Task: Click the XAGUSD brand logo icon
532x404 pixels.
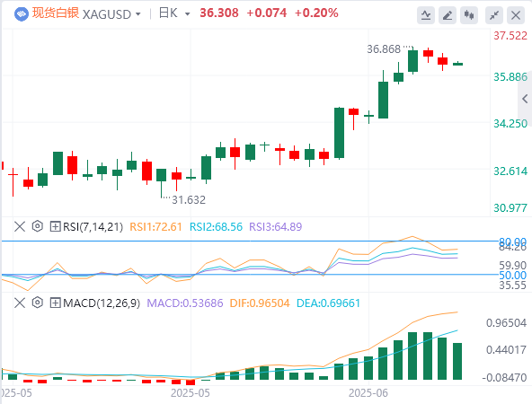Action: pos(22,14)
